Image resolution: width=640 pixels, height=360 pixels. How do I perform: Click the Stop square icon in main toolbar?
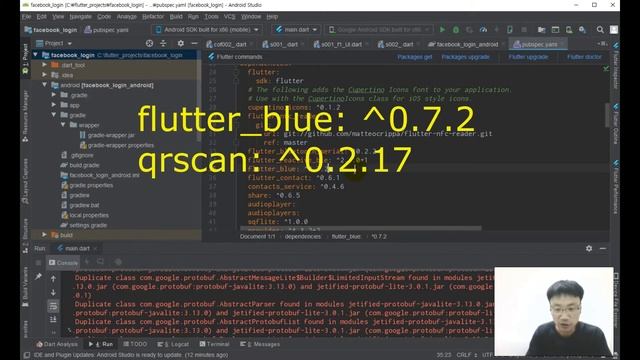click(x=524, y=30)
